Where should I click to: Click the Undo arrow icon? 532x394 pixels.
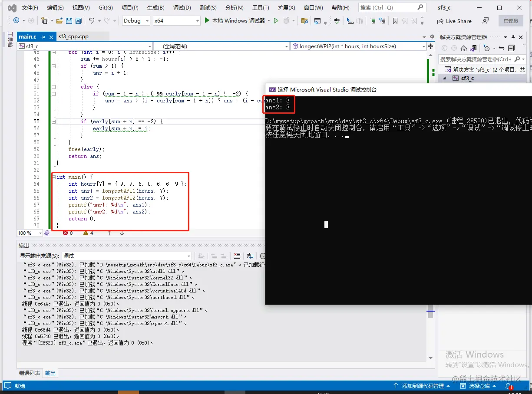[91, 20]
